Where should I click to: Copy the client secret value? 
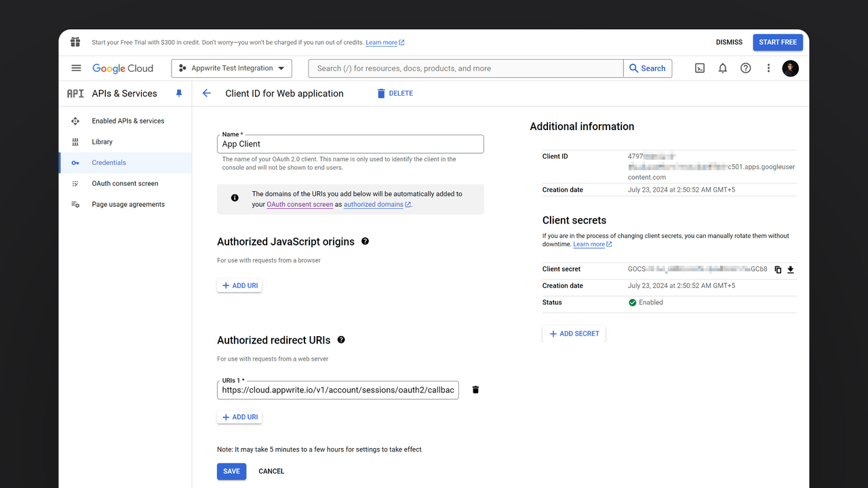[778, 269]
